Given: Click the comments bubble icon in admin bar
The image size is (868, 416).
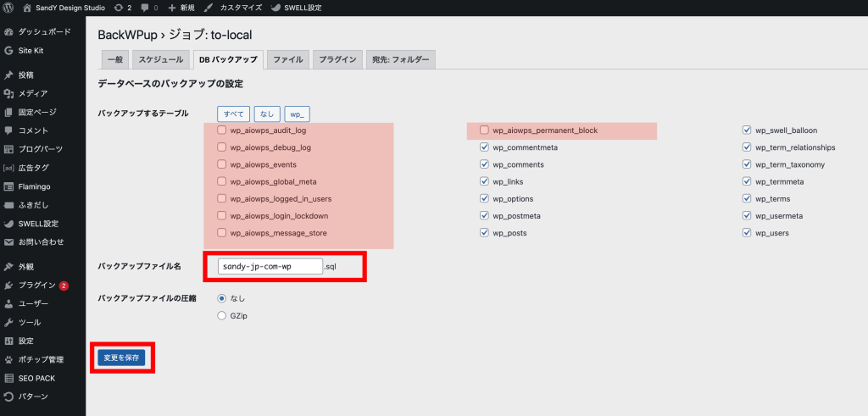Looking at the screenshot, I should click(144, 8).
